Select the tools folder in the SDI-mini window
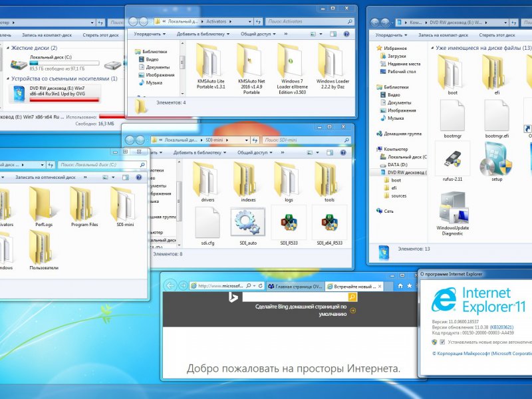This screenshot has width=532, height=399. (329, 182)
